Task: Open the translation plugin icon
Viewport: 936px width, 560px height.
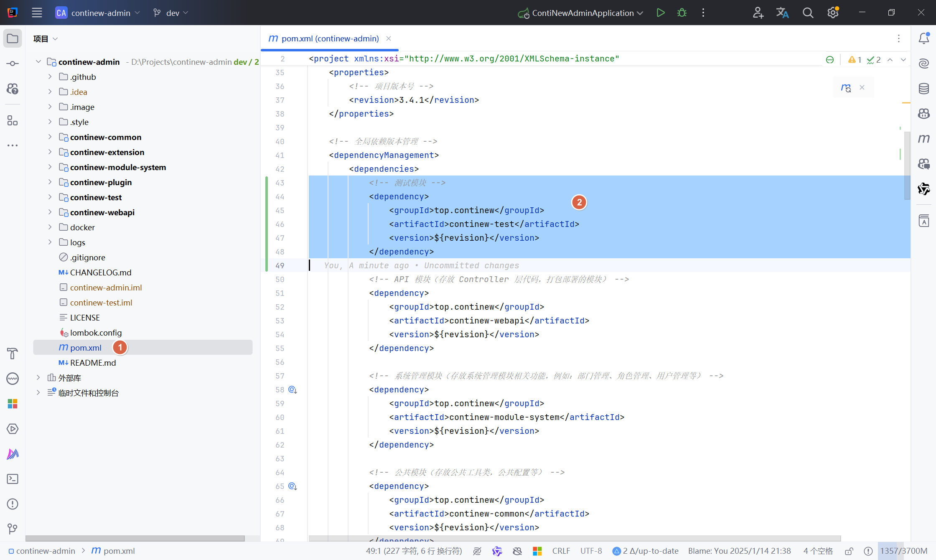Action: click(x=783, y=13)
